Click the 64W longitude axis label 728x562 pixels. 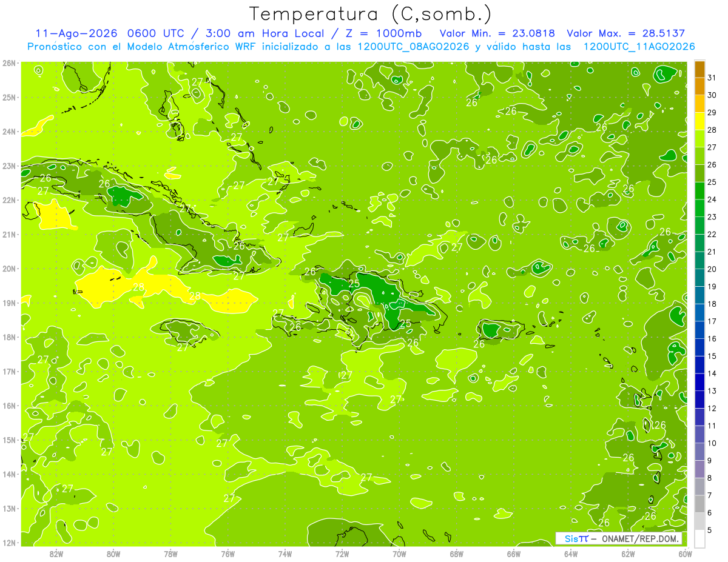point(571,554)
